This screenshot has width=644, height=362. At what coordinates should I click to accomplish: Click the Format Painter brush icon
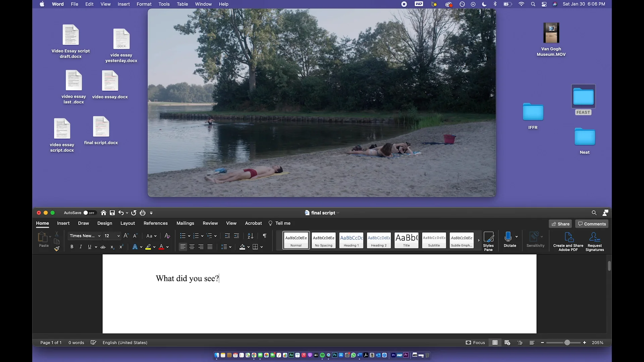tap(57, 249)
